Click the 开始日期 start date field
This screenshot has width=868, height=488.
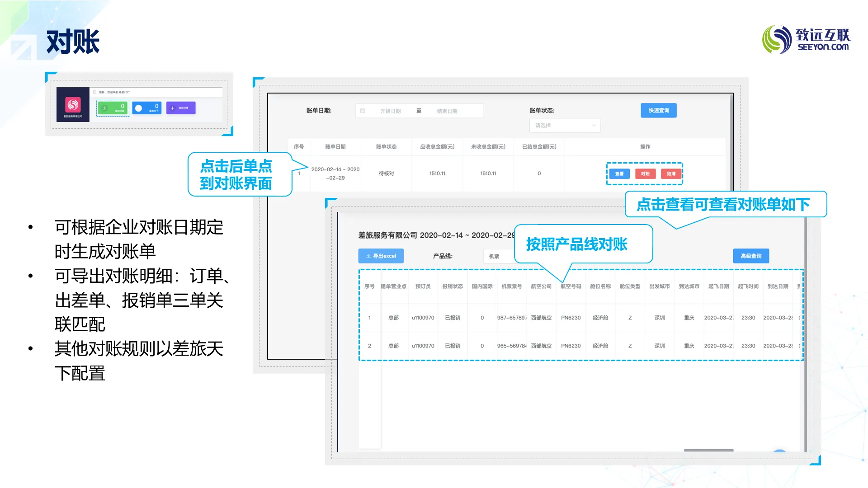(x=390, y=111)
